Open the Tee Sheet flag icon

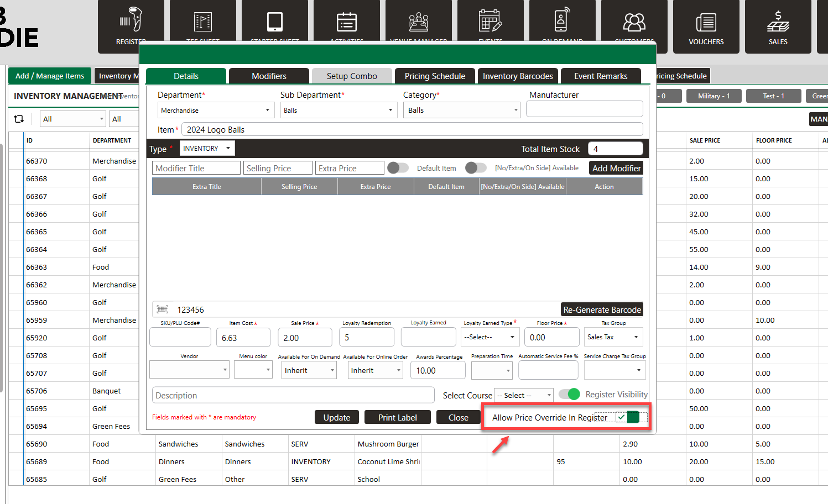pos(203,22)
